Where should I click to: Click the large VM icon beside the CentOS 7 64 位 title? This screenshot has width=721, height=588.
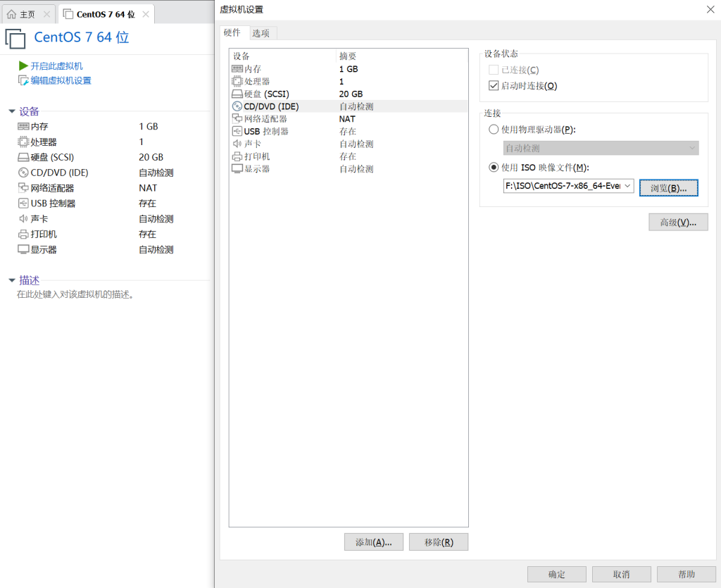(x=15, y=38)
